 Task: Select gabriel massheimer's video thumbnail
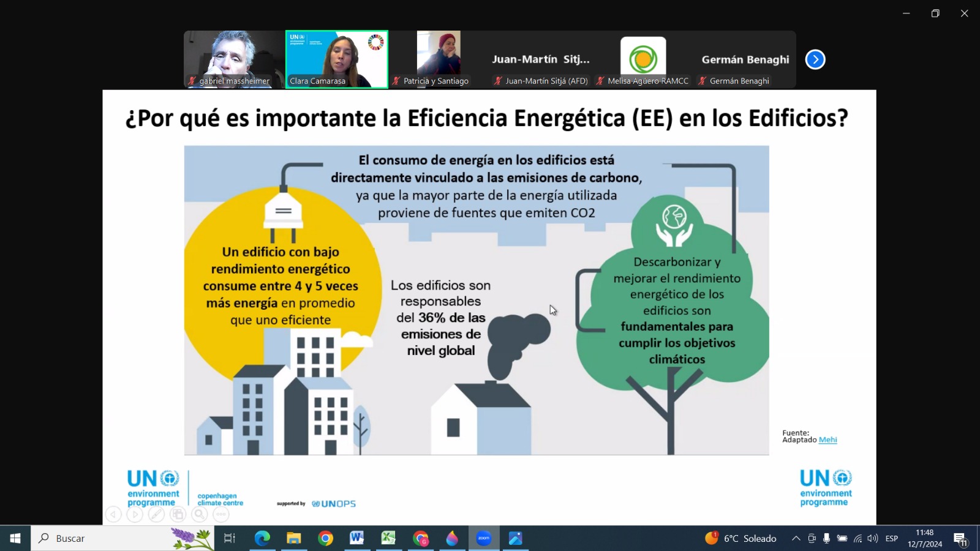click(233, 59)
